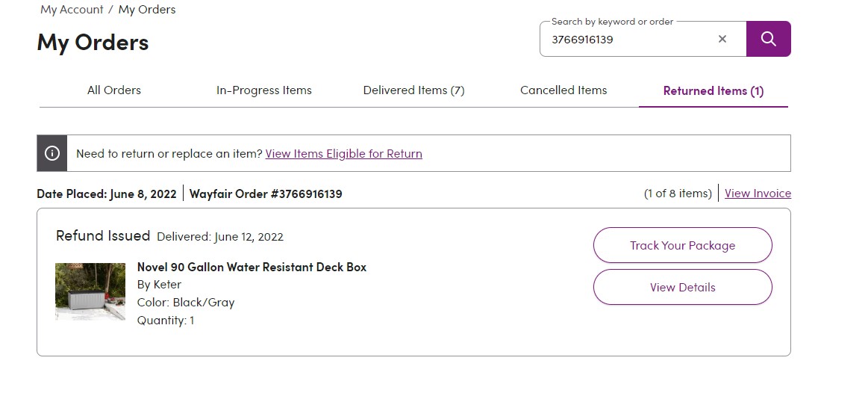The width and height of the screenshot is (868, 402).
Task: Select the Delivered Items (7) tab
Action: [413, 90]
